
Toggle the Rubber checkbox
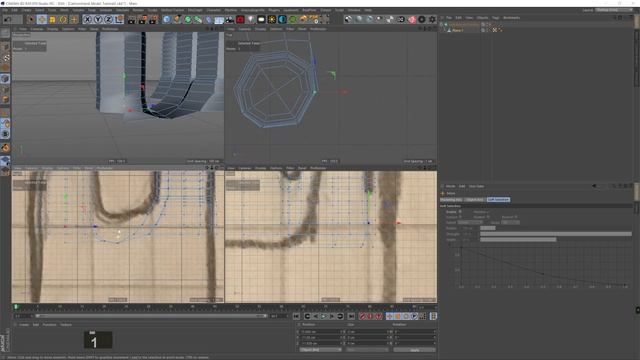[488, 217]
